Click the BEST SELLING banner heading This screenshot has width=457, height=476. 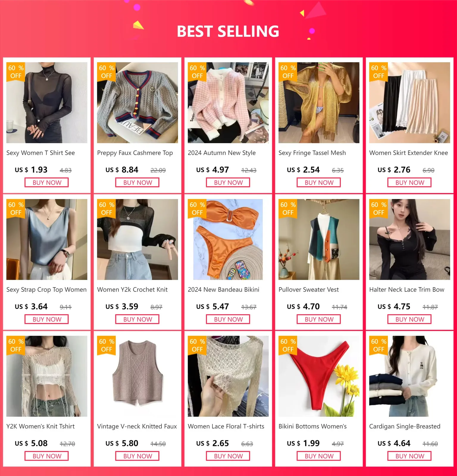coord(228,31)
